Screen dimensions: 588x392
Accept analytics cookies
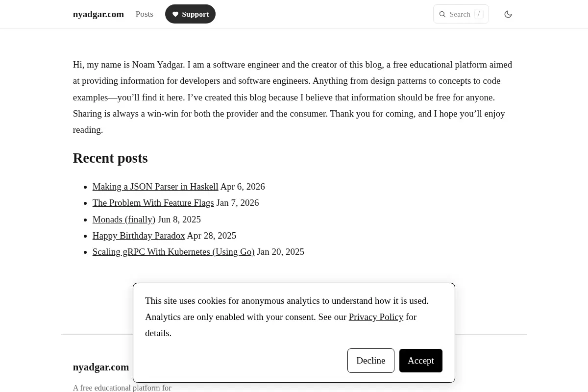[x=421, y=361]
